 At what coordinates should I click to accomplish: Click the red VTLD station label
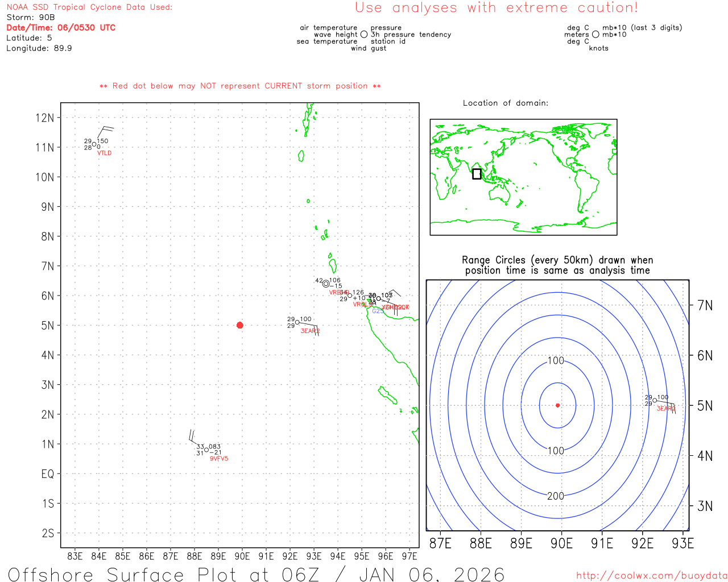tap(104, 153)
